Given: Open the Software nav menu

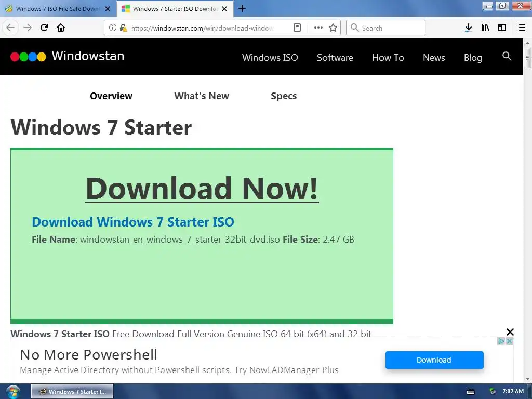Looking at the screenshot, I should [x=335, y=58].
